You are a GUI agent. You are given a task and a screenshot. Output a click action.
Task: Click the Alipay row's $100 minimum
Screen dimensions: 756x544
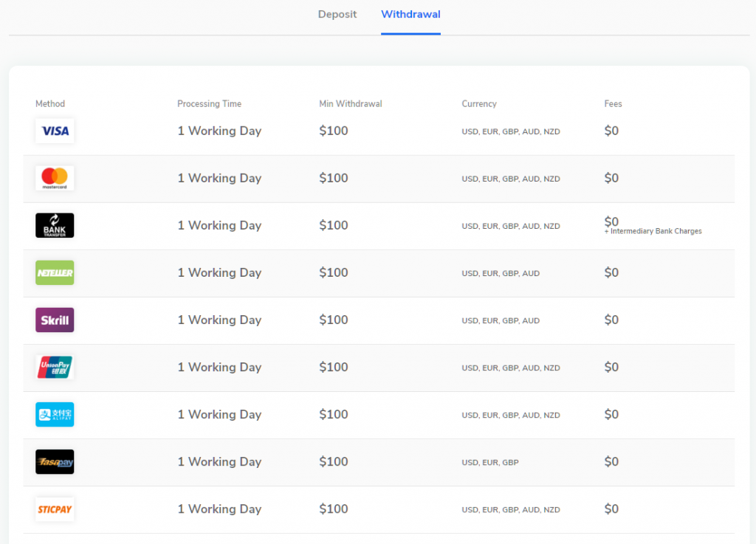334,414
